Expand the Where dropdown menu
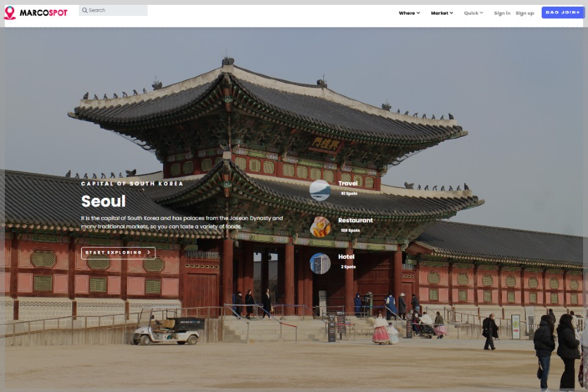Image resolution: width=588 pixels, height=392 pixels. [x=409, y=13]
